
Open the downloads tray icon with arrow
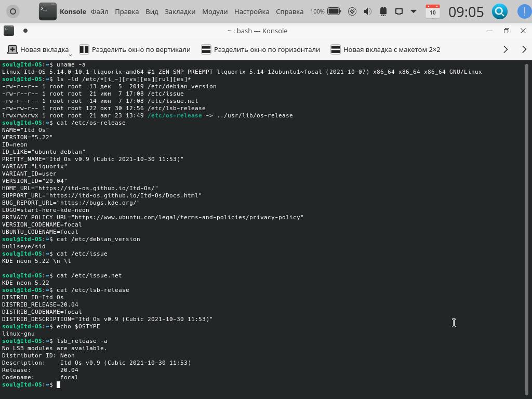click(x=352, y=11)
